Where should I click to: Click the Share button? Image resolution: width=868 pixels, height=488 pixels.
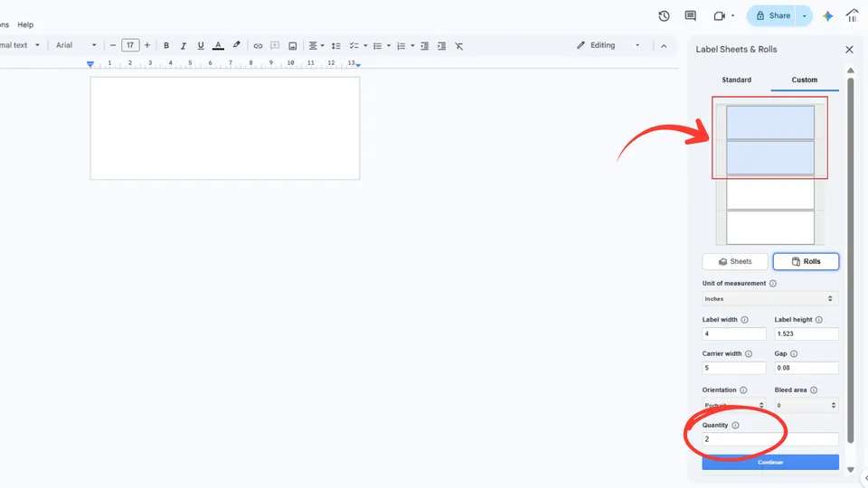tap(771, 16)
